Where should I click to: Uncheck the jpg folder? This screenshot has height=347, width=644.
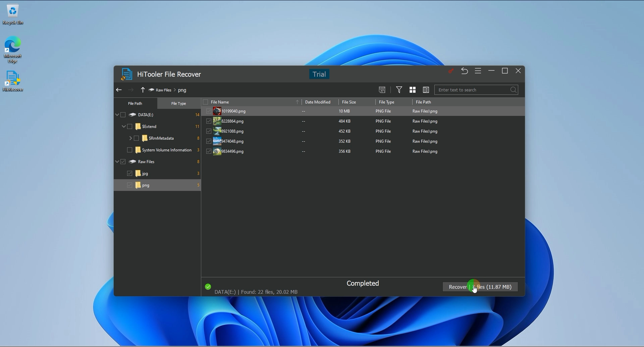pos(130,173)
